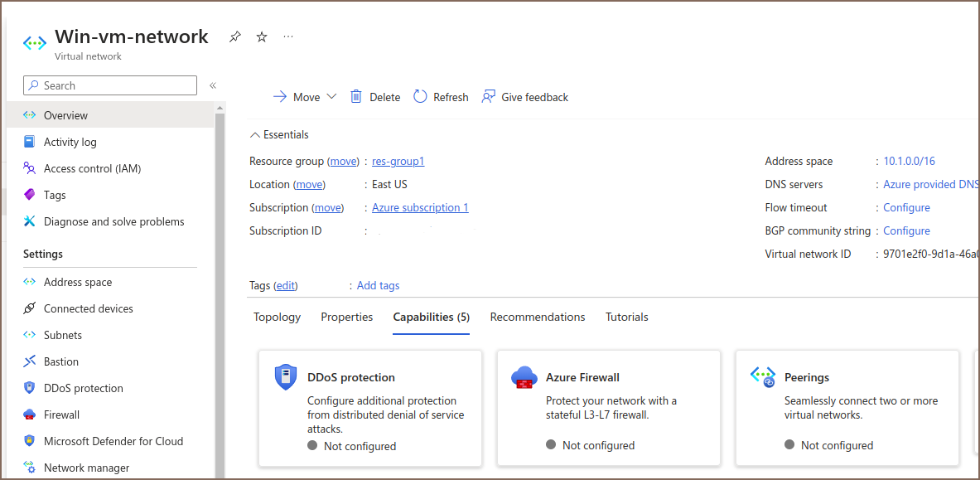This screenshot has width=980, height=480.
Task: Click inside the sidebar Search field
Action: pos(116,85)
